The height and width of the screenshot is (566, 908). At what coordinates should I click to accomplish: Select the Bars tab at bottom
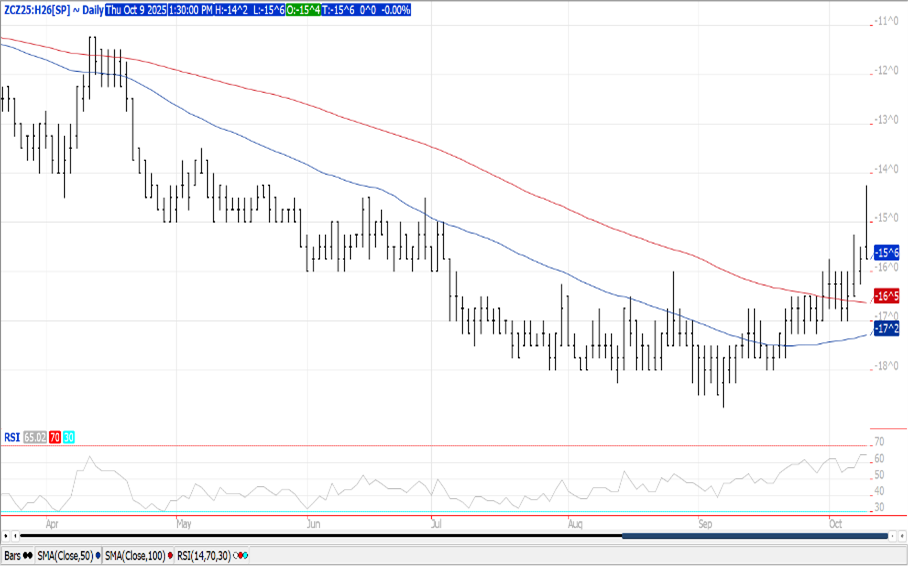pyautogui.click(x=19, y=555)
